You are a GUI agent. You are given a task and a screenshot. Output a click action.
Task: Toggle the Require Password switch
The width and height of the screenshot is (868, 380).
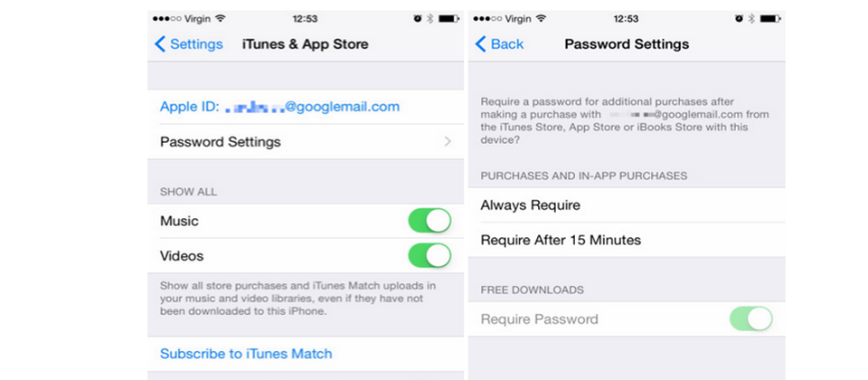tap(750, 319)
